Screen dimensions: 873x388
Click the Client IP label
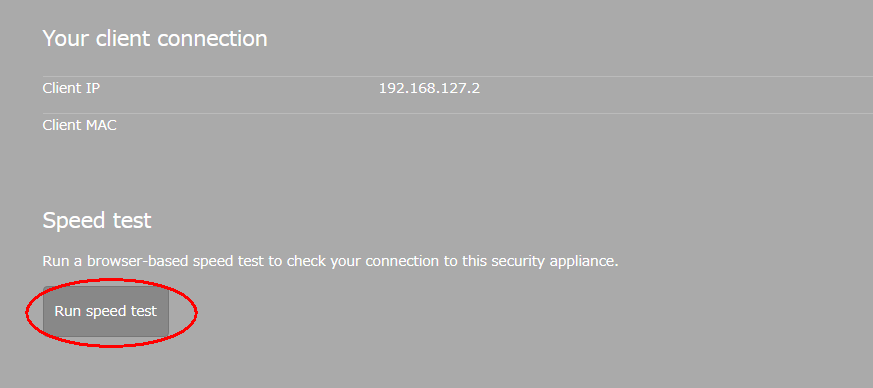[71, 88]
